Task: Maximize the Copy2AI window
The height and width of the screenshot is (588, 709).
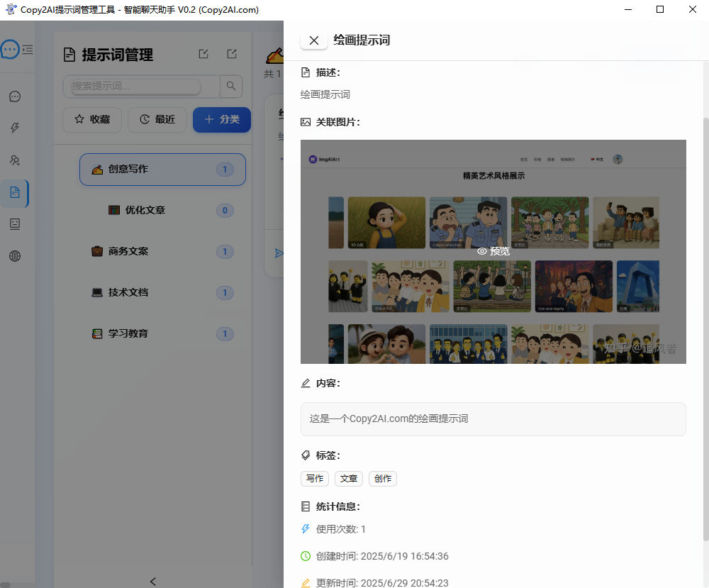Action: pyautogui.click(x=660, y=9)
